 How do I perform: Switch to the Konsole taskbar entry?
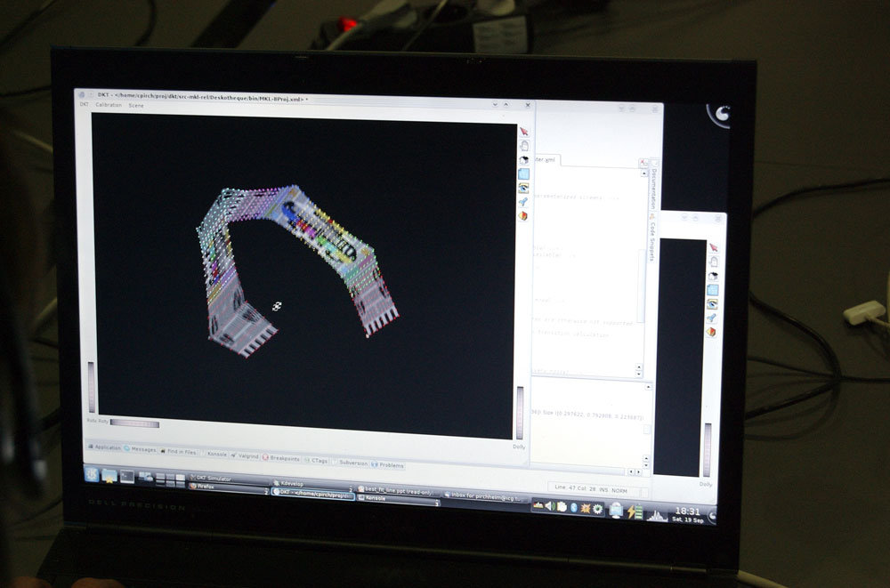point(399,498)
